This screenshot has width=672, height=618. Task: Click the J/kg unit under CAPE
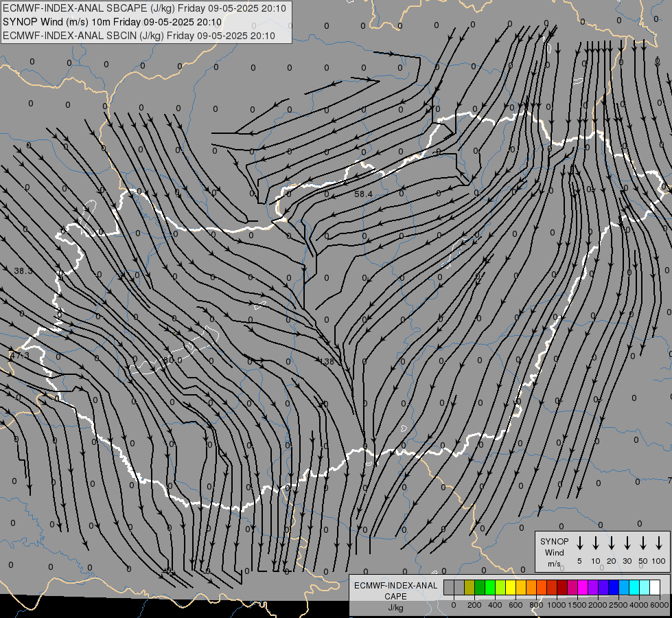[x=395, y=608]
